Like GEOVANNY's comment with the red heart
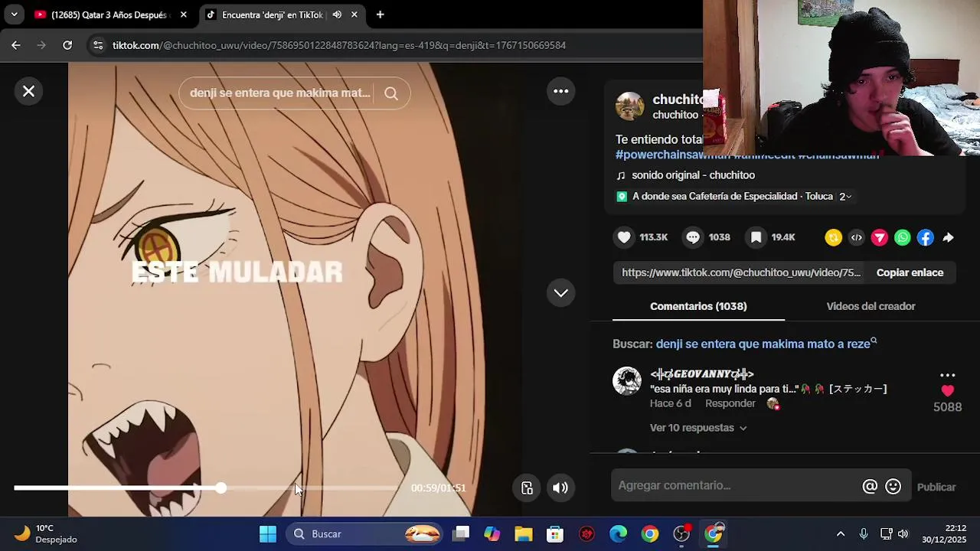980x551 pixels. point(948,391)
